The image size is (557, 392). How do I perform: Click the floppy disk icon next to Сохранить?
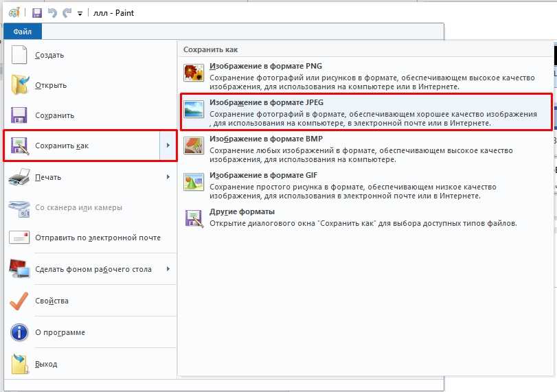19,115
